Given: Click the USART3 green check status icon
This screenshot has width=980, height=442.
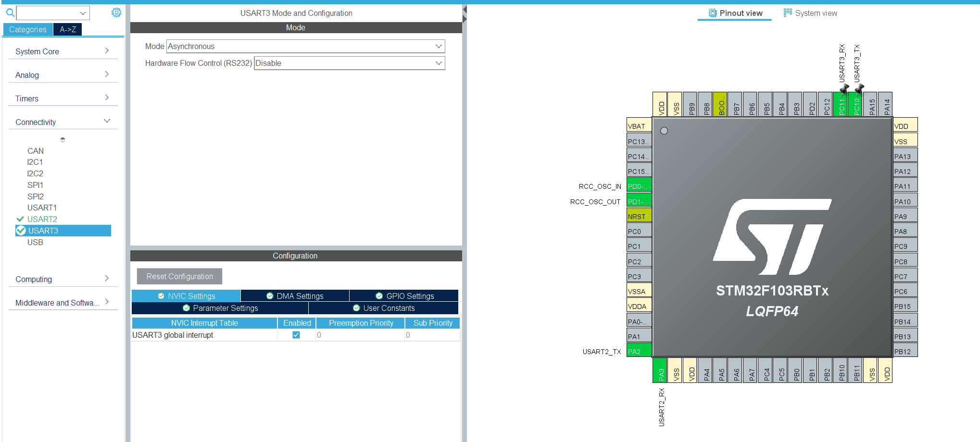Looking at the screenshot, I should click(21, 231).
